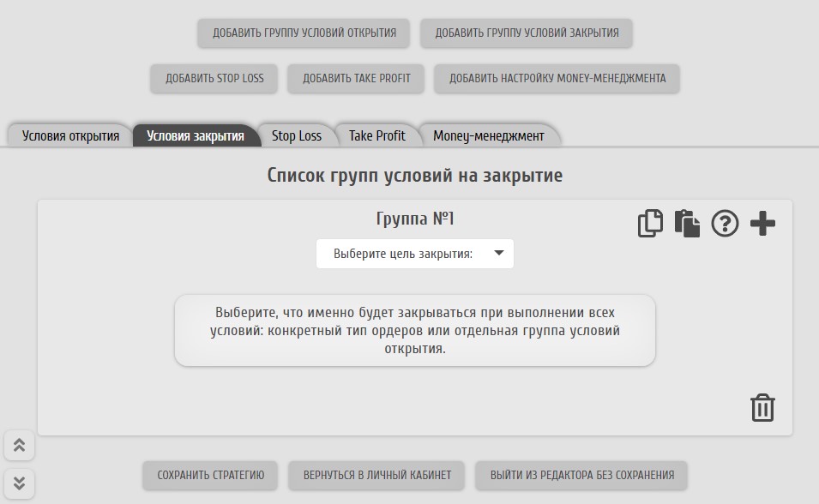This screenshot has height=504, width=819.
Task: Open help for Group №1
Action: [x=725, y=224]
